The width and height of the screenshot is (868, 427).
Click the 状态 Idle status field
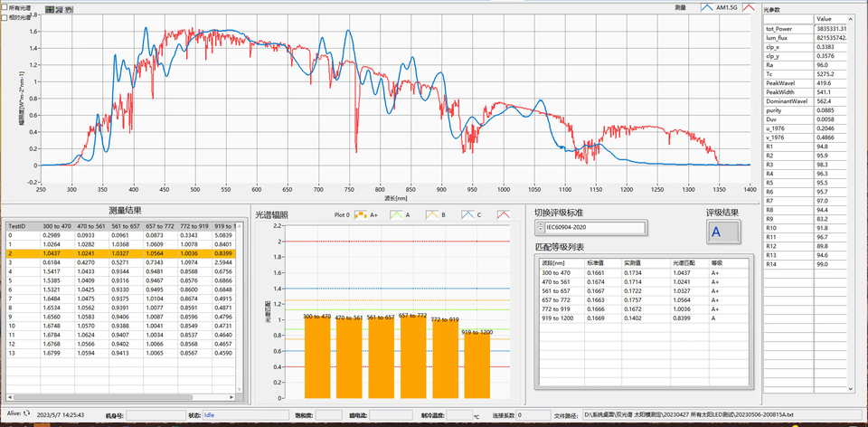244,415
